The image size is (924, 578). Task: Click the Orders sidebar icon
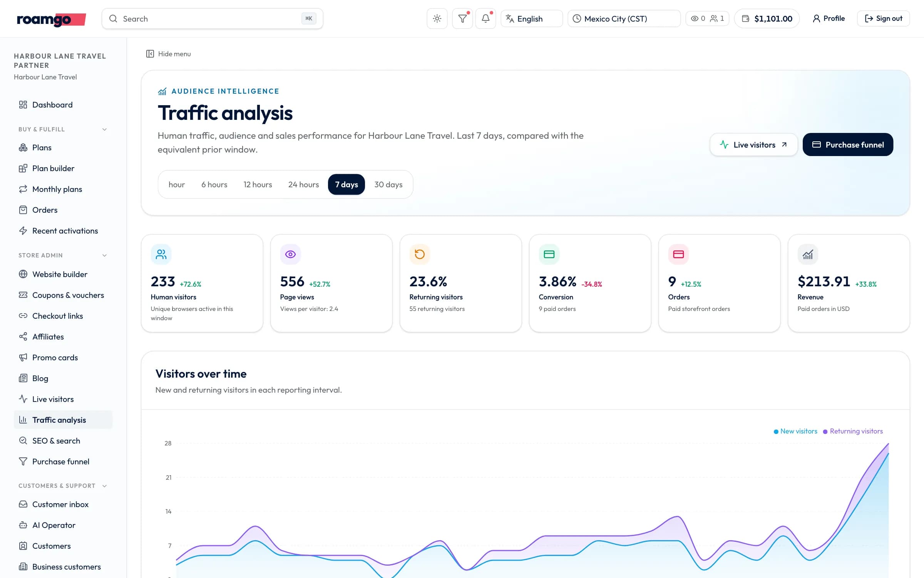23,210
